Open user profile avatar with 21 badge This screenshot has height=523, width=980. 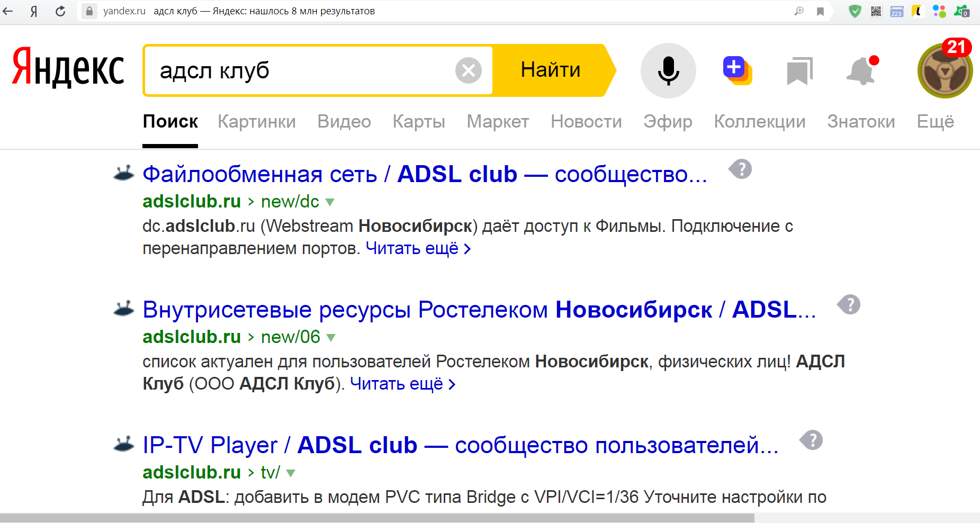coord(945,71)
